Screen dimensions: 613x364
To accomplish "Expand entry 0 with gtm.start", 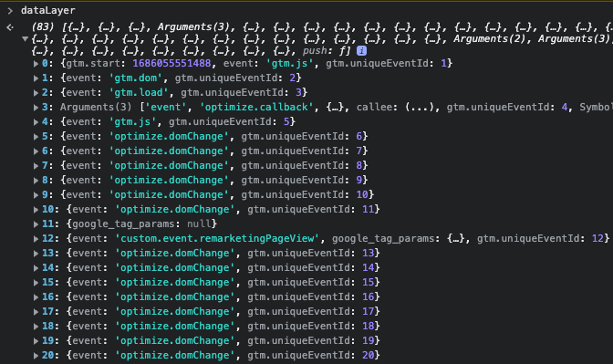I will coord(36,63).
